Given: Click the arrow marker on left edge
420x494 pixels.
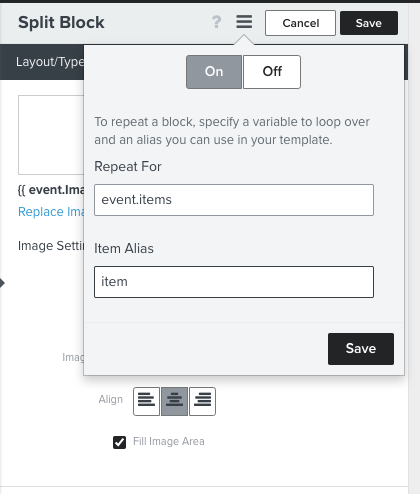Looking at the screenshot, I should (2, 283).
